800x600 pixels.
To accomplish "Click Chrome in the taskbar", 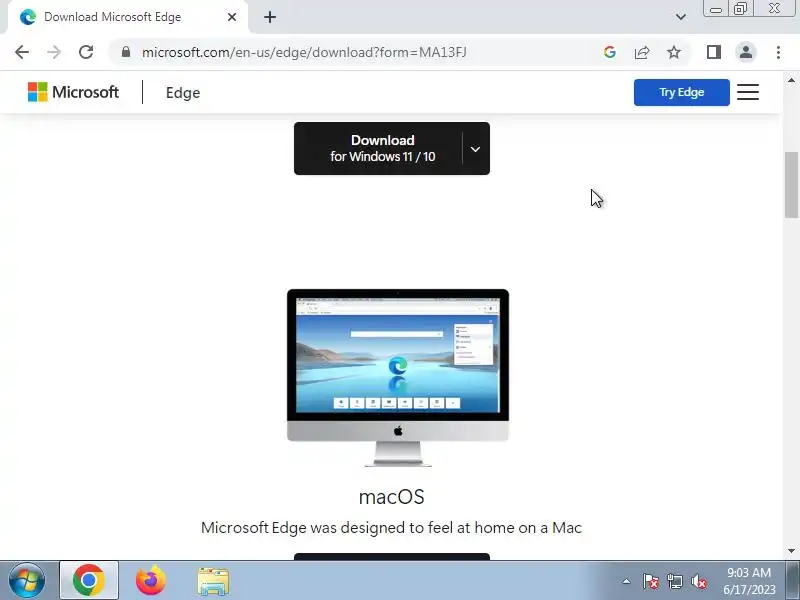I will [x=89, y=580].
